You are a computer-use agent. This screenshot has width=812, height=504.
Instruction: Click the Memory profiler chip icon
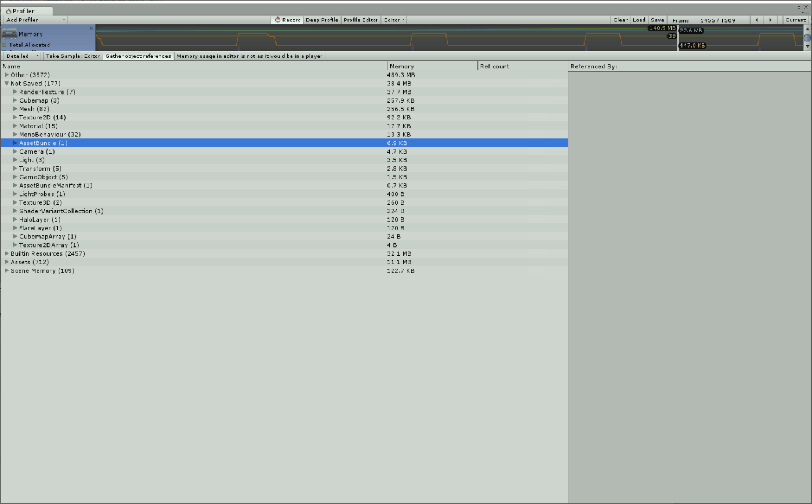click(9, 34)
